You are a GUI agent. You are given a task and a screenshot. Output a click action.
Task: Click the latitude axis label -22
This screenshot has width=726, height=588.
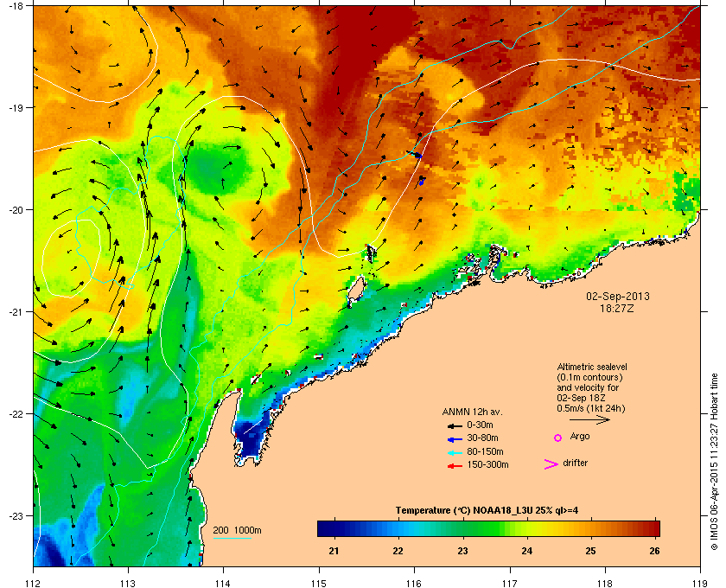point(15,413)
